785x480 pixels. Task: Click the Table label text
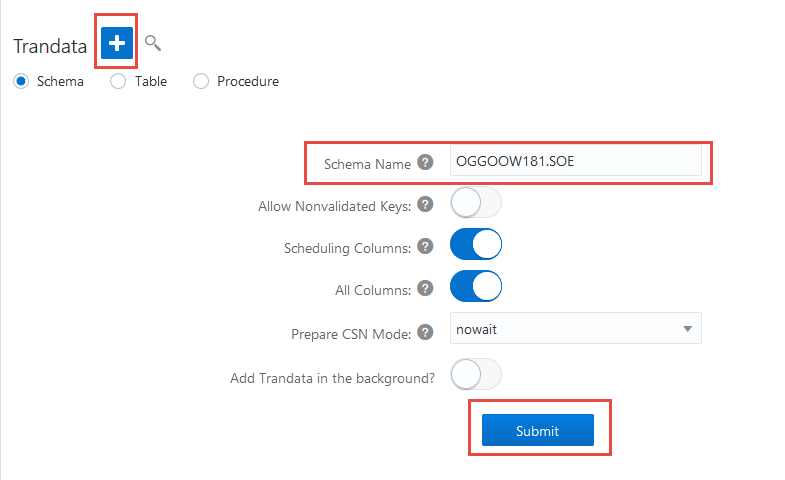tap(151, 81)
